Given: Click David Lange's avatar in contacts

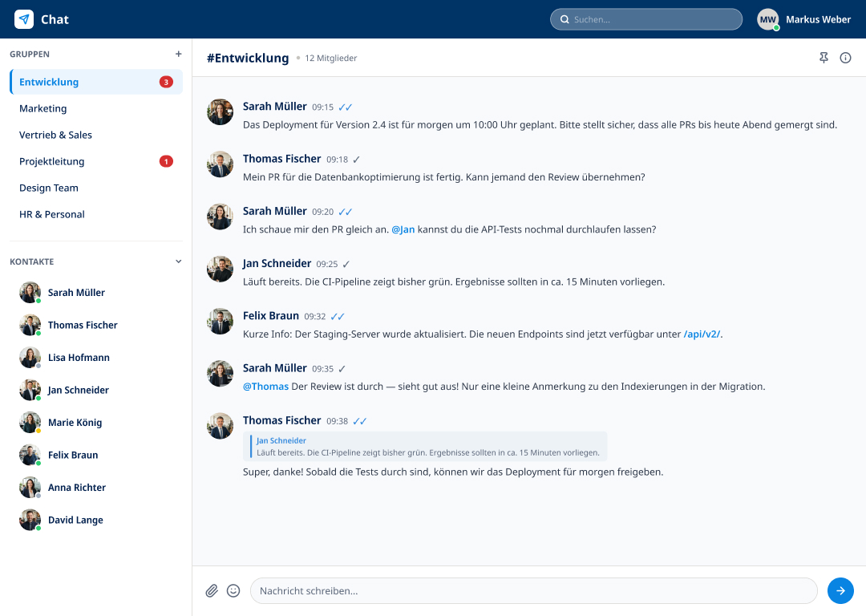Looking at the screenshot, I should click(x=30, y=520).
